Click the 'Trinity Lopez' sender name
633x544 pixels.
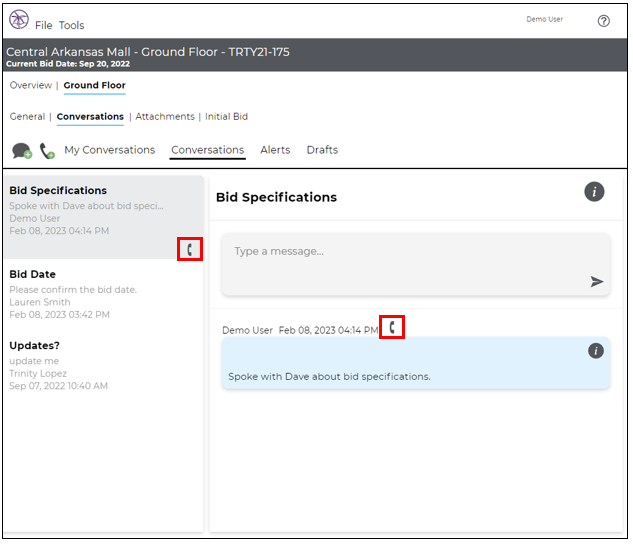pyautogui.click(x=38, y=374)
